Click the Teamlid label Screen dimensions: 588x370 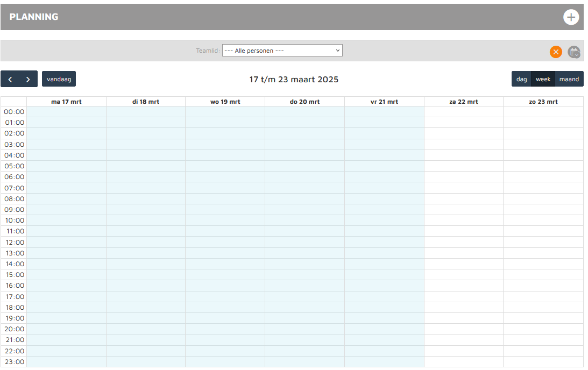click(208, 51)
